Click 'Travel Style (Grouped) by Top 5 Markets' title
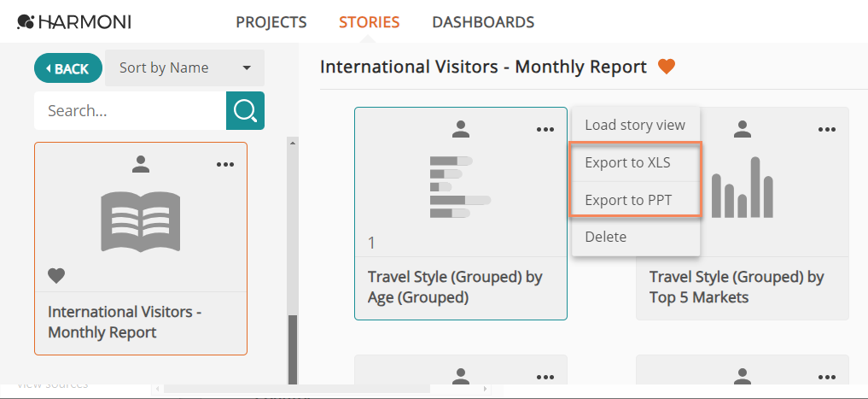The image size is (868, 399). coord(737,287)
